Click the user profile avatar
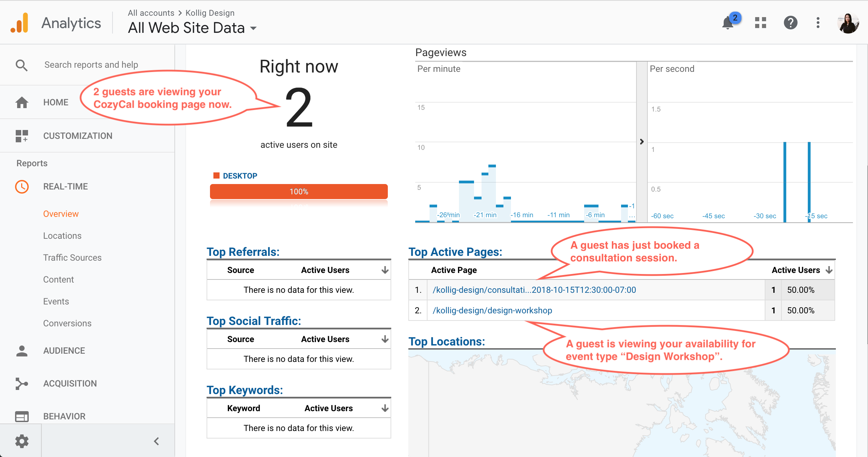 [848, 23]
